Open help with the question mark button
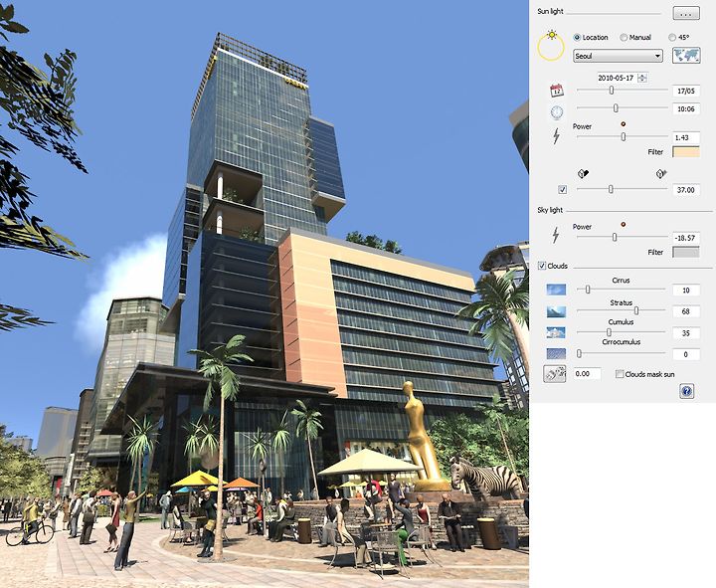716x588 pixels. (687, 391)
